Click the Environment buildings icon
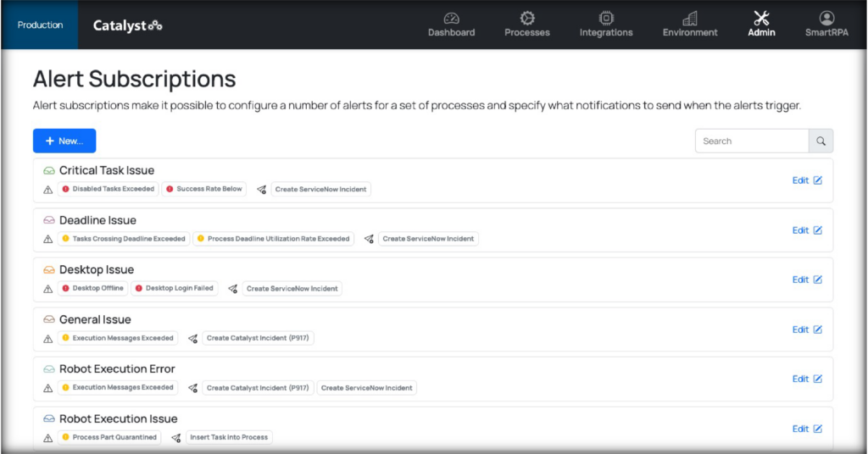The image size is (868, 454). (690, 18)
